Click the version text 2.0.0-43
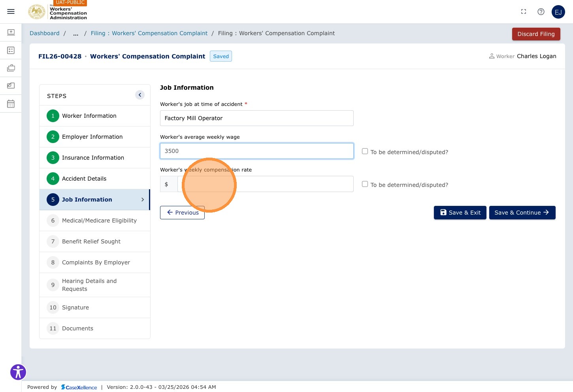573x392 pixels. [141, 387]
